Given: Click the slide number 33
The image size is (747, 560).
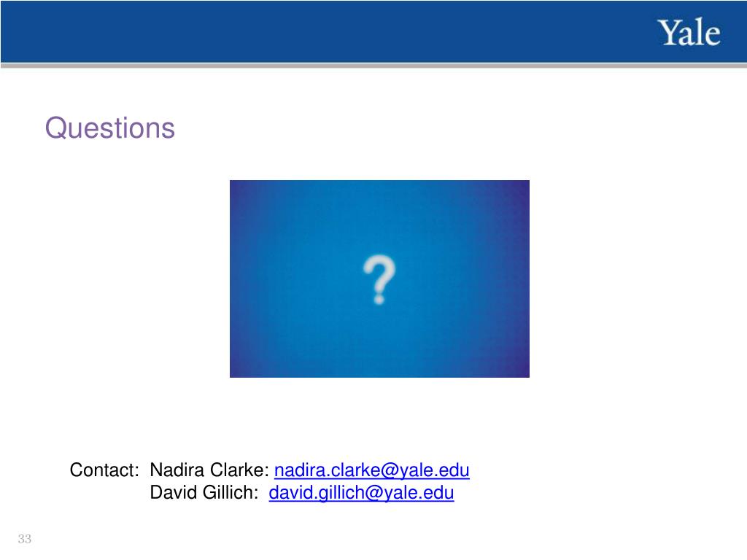Looking at the screenshot, I should click(25, 539).
